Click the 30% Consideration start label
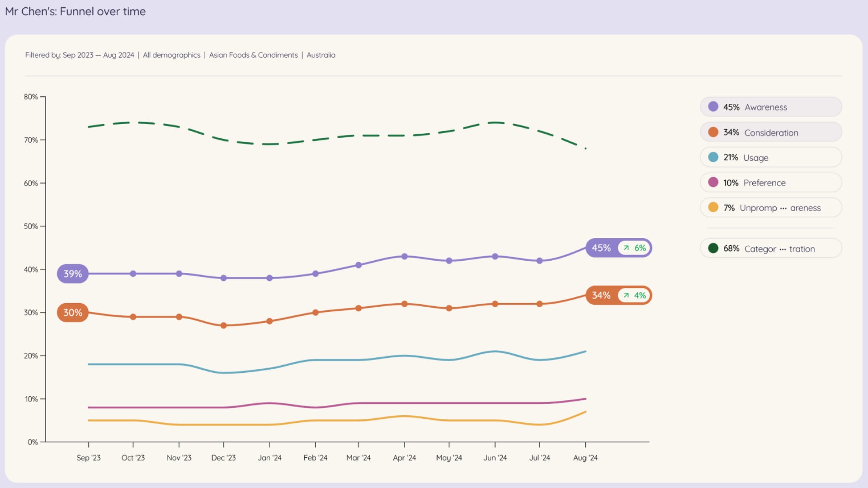 [x=73, y=313]
